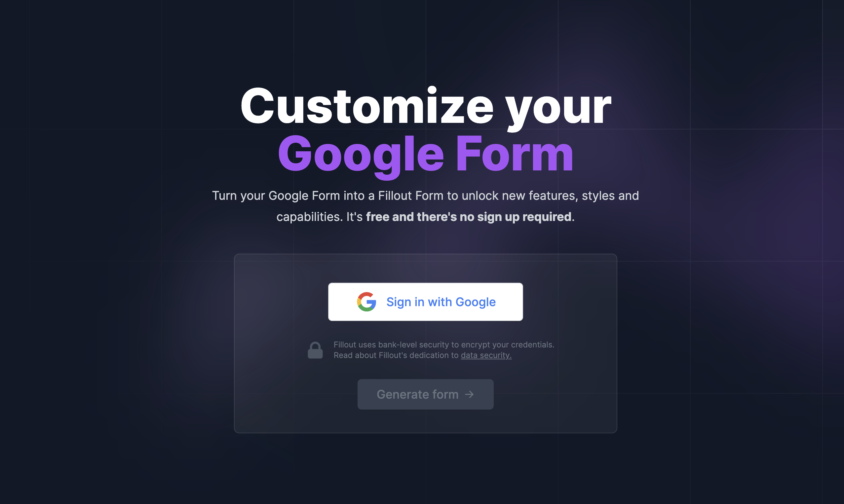Screen dimensions: 844x504
Task: Click the lock/security icon
Action: pyautogui.click(x=315, y=350)
